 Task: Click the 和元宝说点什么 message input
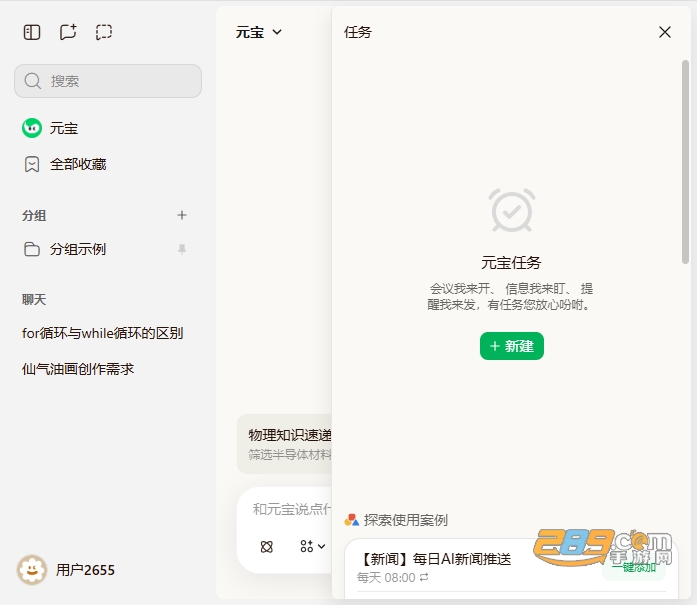[x=292, y=509]
